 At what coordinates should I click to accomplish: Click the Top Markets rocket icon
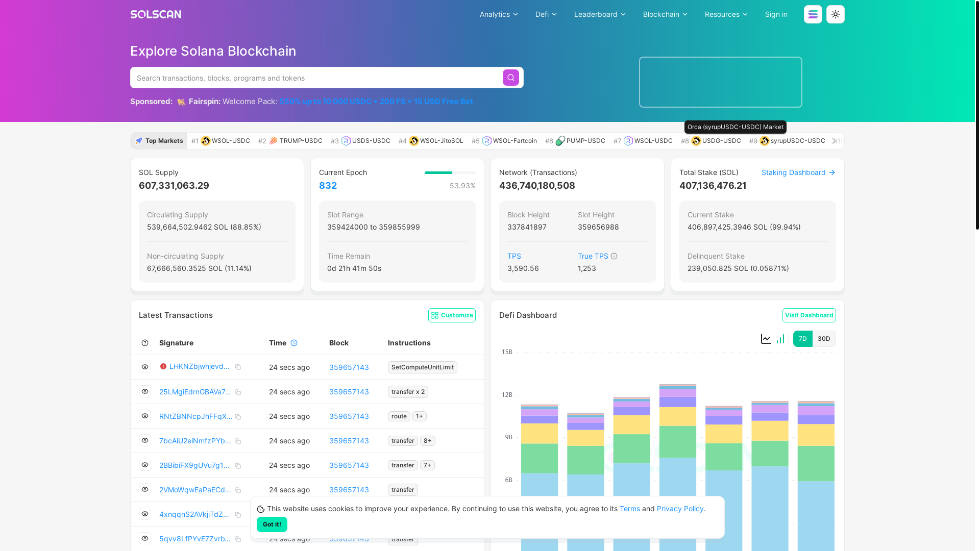(139, 141)
